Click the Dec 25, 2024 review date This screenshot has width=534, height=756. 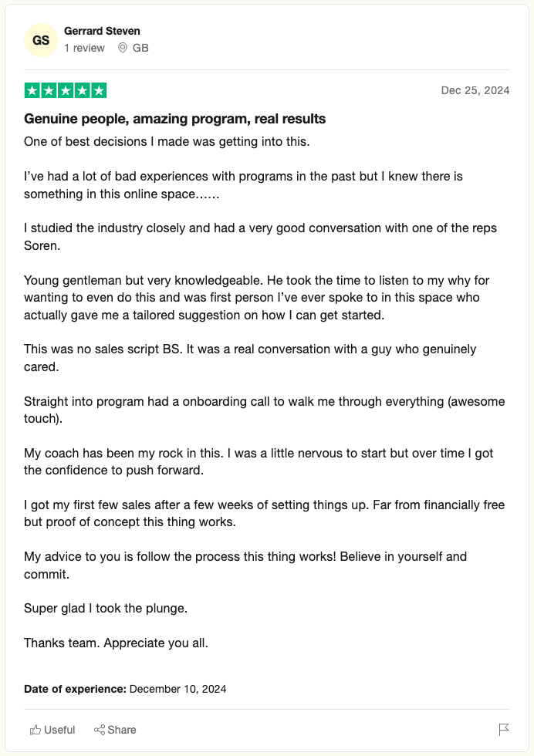pos(475,90)
